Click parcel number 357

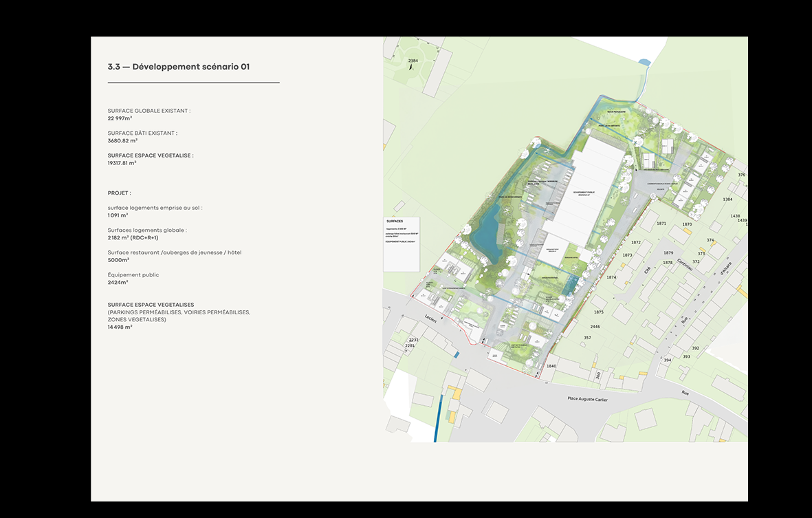[587, 338]
